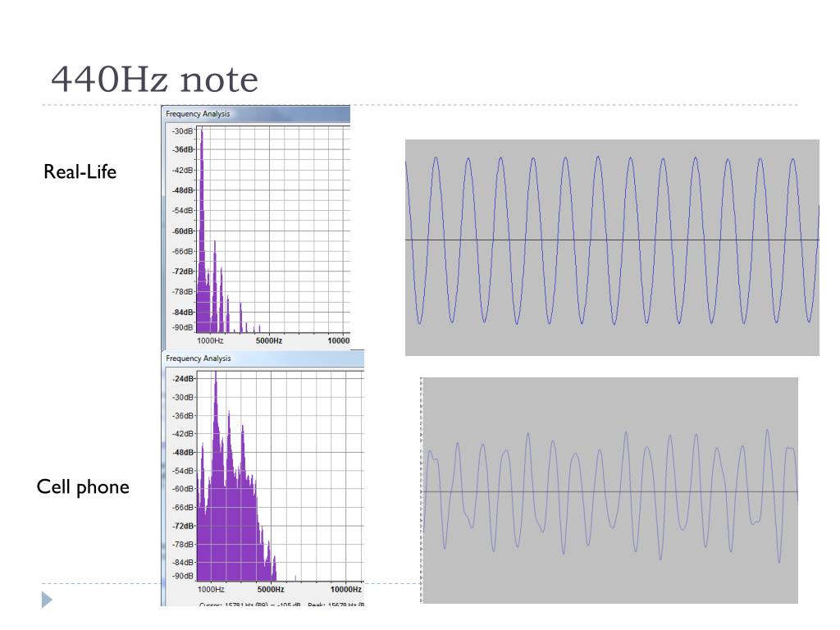Image resolution: width=840 pixels, height=630 pixels.
Task: Click '-90dB' on the Real-Life chart
Action: pos(182,327)
